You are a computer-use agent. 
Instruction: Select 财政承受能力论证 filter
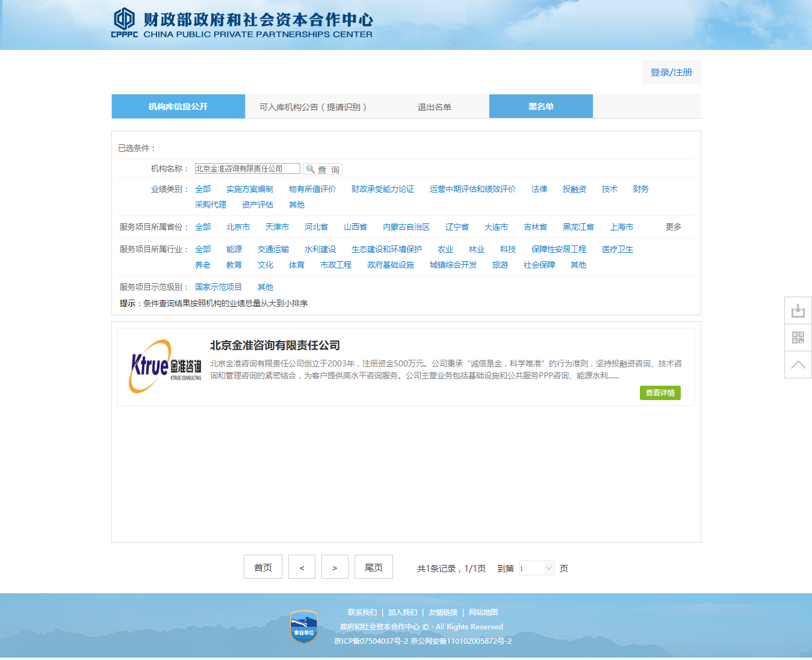(x=383, y=189)
